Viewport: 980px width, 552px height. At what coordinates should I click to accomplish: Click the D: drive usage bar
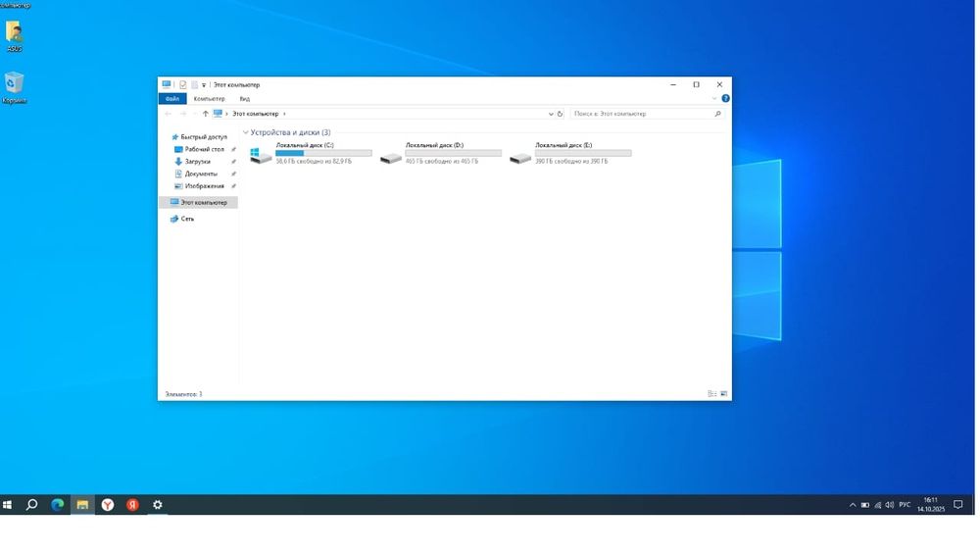[x=453, y=153]
